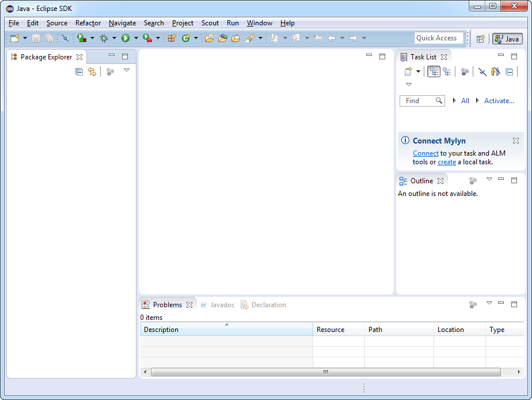This screenshot has width=532, height=400.
Task: Click the Debug bug icon
Action: coord(104,38)
